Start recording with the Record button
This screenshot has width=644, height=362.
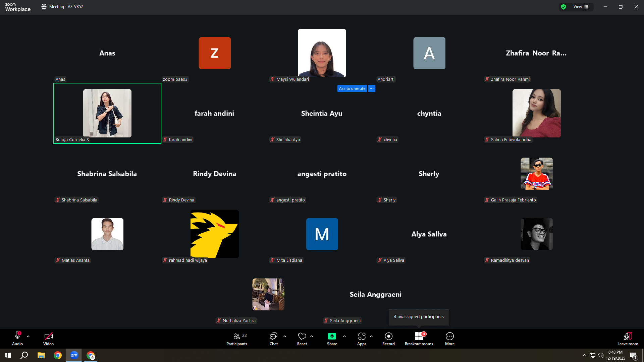[x=388, y=339]
